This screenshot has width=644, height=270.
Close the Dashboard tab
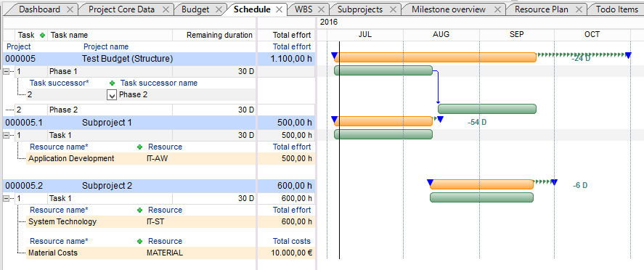coord(70,9)
